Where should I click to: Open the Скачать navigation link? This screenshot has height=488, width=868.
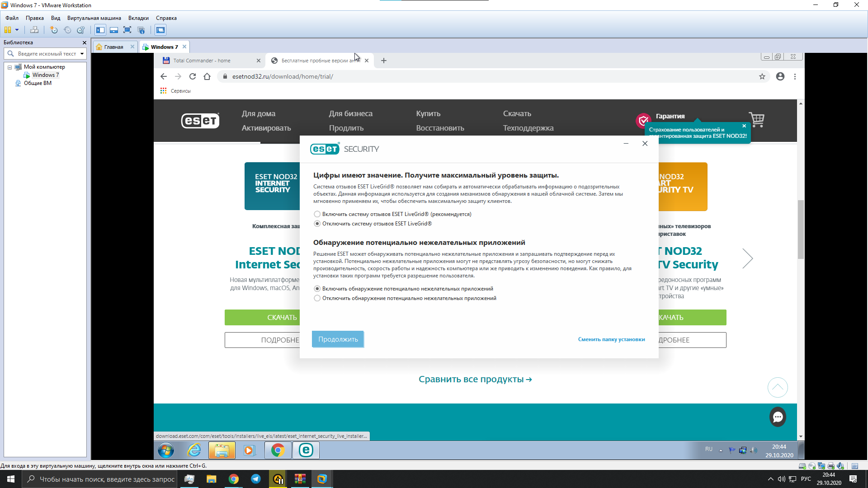[x=517, y=113]
